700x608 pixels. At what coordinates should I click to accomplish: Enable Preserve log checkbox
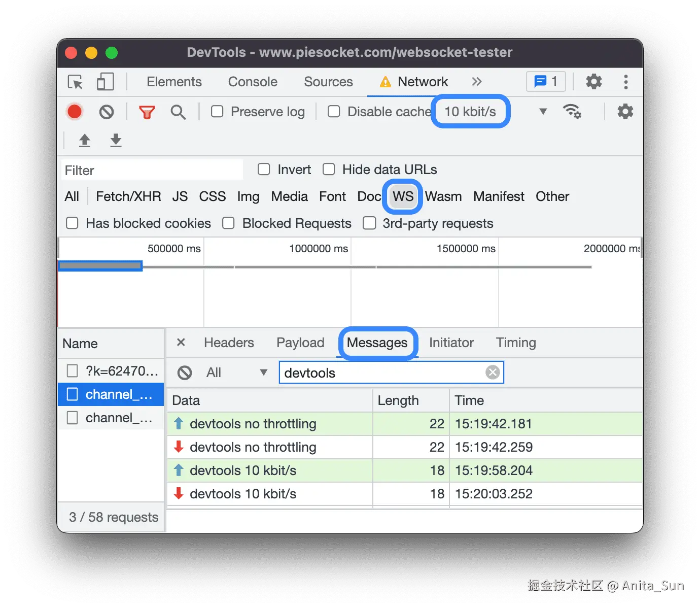coord(217,111)
